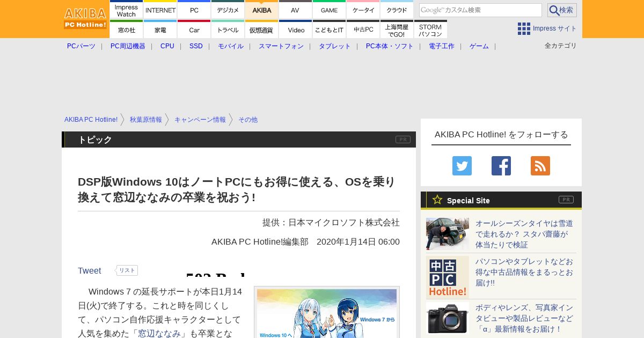Open the Windows 10 article image
The image size is (644, 338).
pos(327,313)
